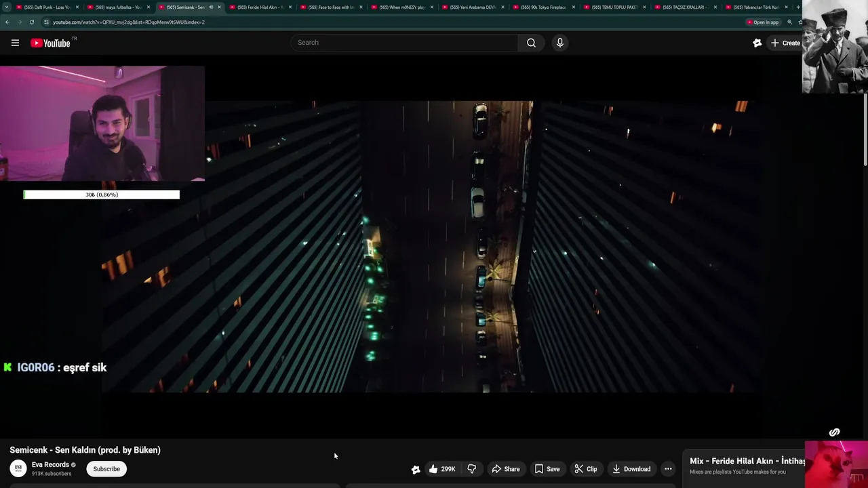Screen dimensions: 868x488
Task: Switch to TEMU TOPLU PAKET tab
Action: click(614, 7)
